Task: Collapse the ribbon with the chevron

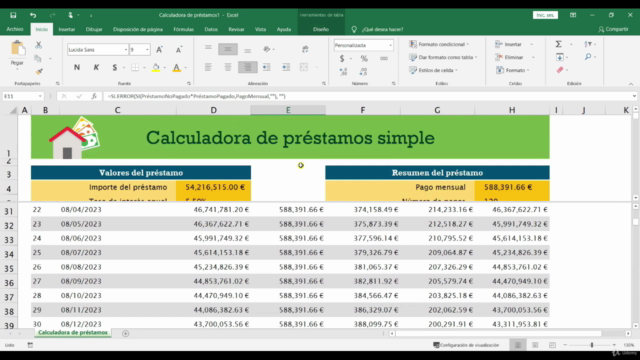Action: click(x=631, y=84)
